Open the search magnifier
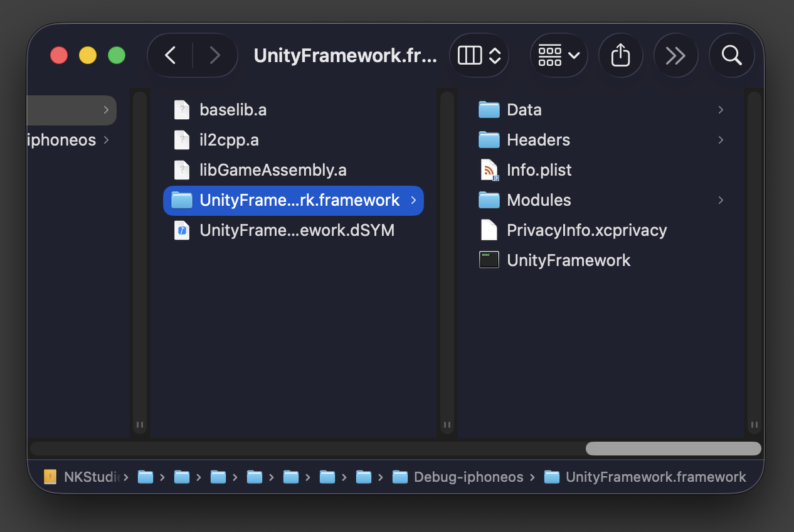Image resolution: width=794 pixels, height=532 pixels. tap(731, 56)
